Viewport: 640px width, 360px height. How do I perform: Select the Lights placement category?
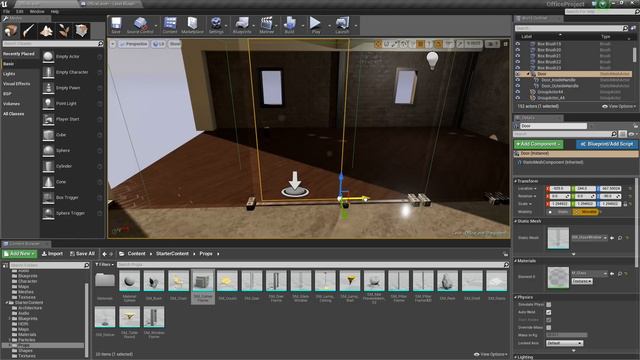[x=9, y=74]
